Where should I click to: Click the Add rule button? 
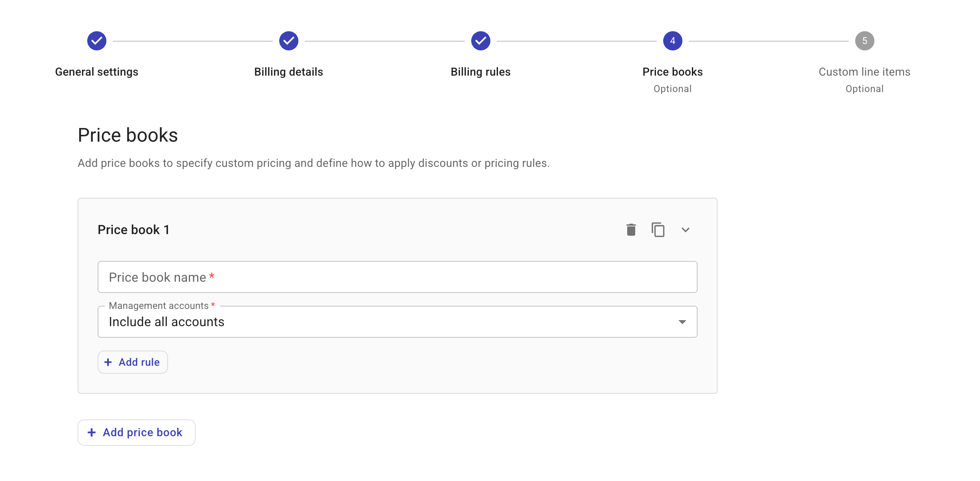coord(132,362)
